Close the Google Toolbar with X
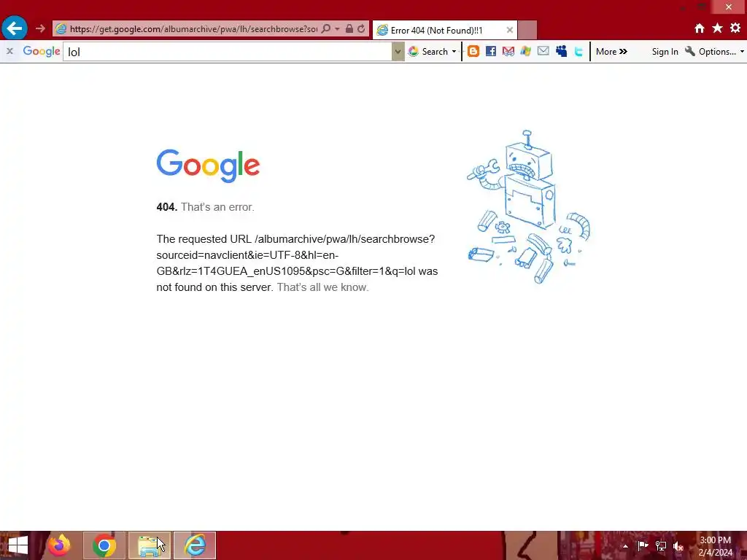The image size is (747, 560). 9,51
